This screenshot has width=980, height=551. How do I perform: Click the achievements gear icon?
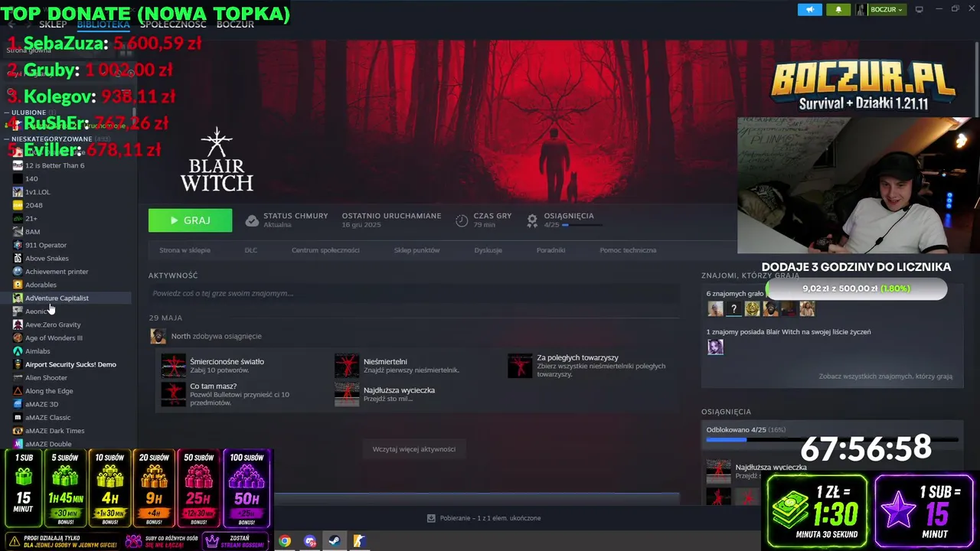(x=532, y=220)
